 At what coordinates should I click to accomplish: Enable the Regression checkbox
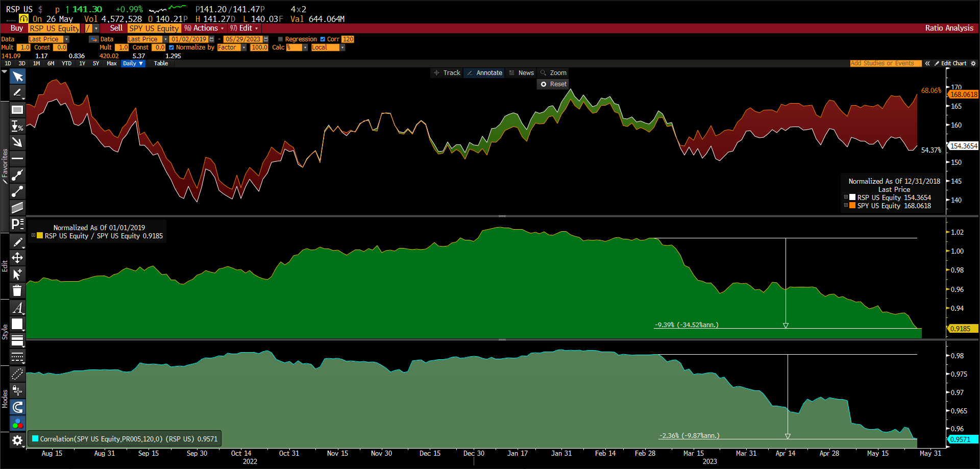[280, 39]
